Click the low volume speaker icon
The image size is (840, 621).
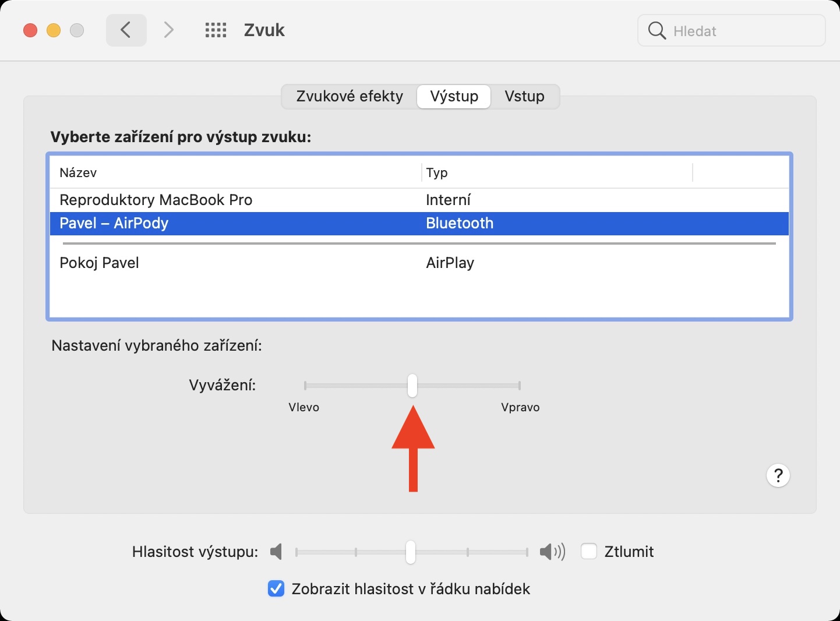tap(277, 551)
